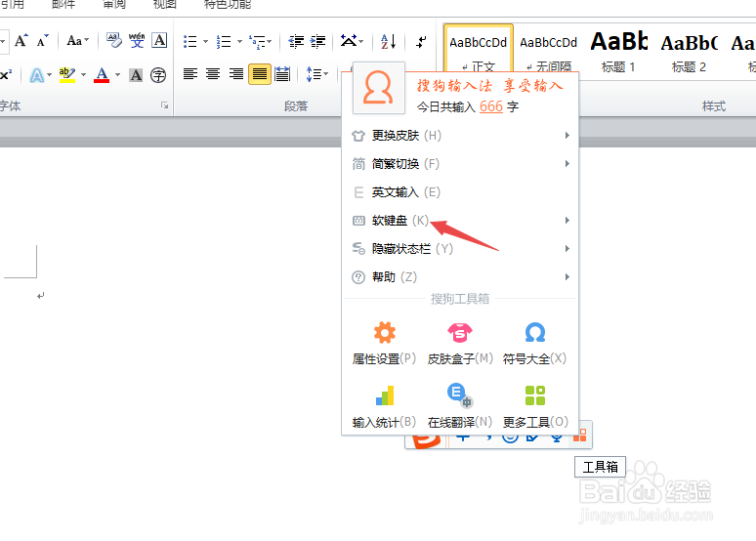Open the 帮助 (Z) menu item
The image size is (756, 541).
(x=460, y=277)
